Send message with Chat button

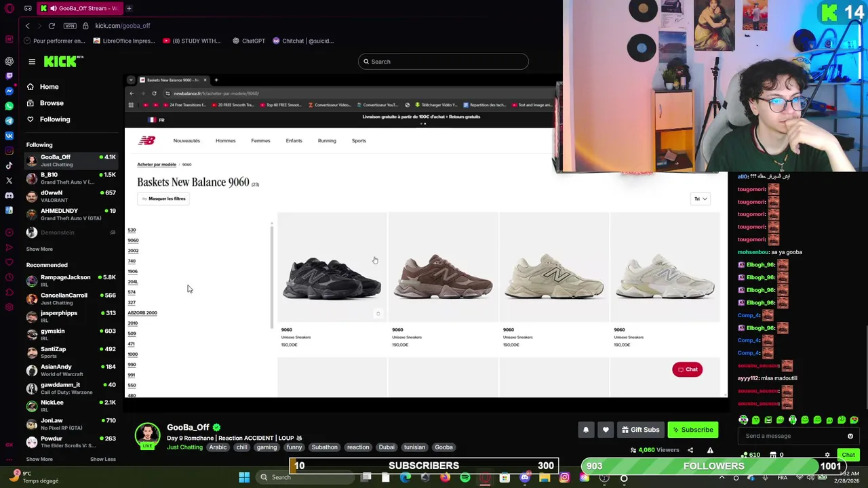click(848, 455)
